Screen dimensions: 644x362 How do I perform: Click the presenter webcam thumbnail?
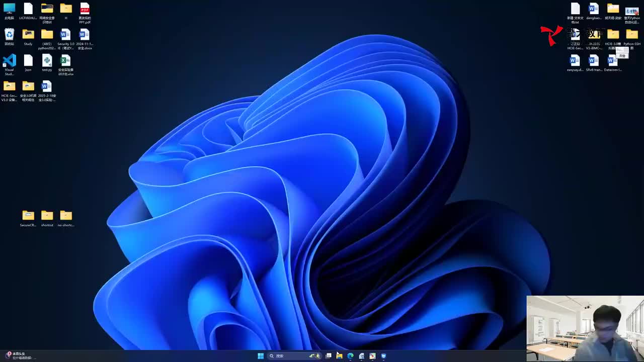pyautogui.click(x=585, y=328)
